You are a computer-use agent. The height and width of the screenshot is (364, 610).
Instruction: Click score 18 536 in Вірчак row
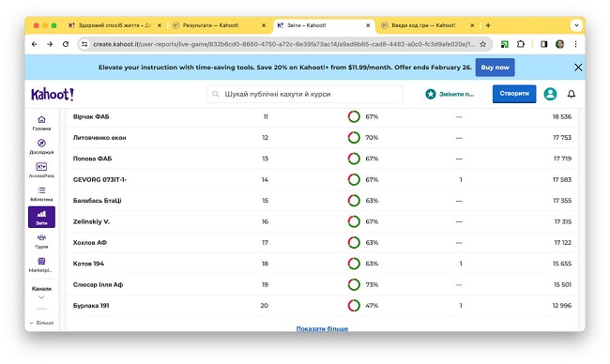click(x=562, y=116)
